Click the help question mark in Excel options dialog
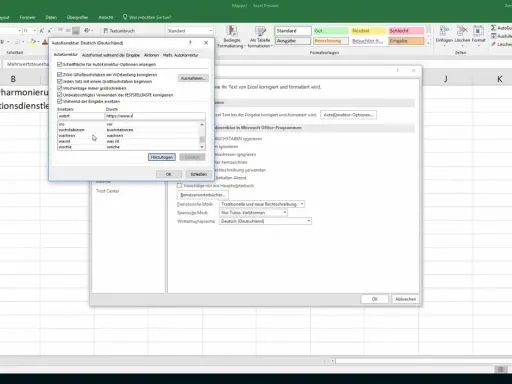 [x=397, y=70]
